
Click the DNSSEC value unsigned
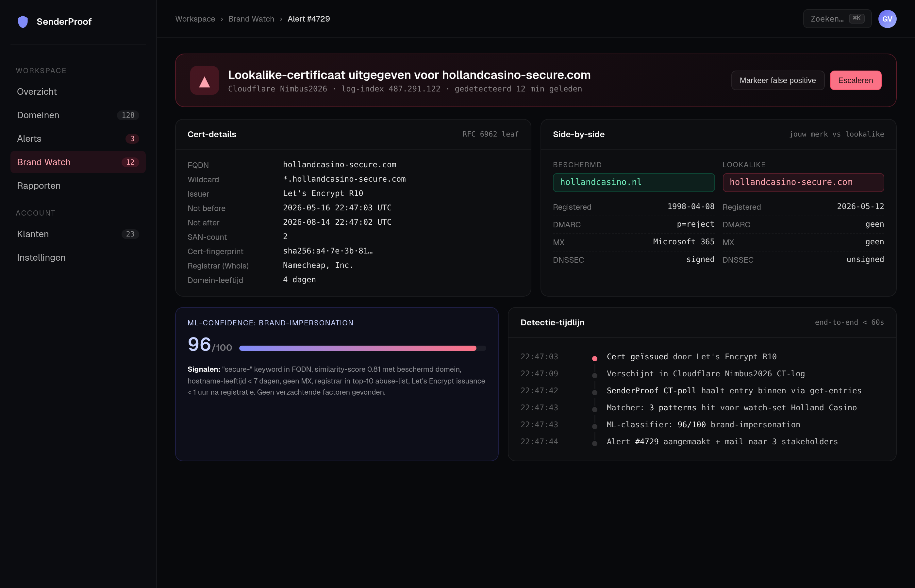[865, 259]
